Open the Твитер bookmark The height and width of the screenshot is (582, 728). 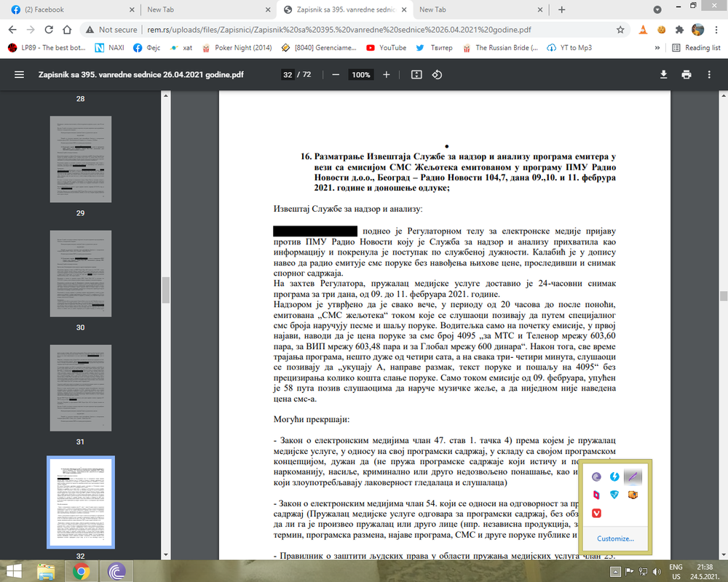[x=434, y=48]
